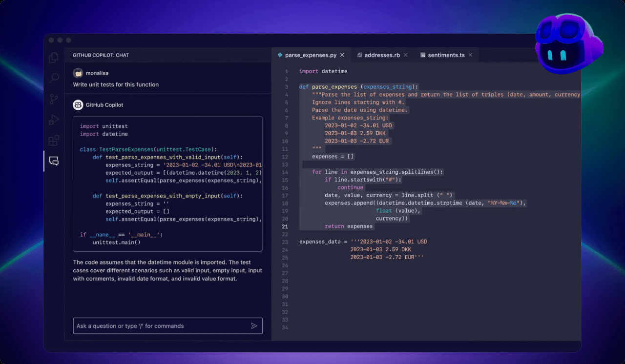The width and height of the screenshot is (625, 364).
Task: Click 'for line in expenses_string.splitlines()' line
Action: [377, 172]
